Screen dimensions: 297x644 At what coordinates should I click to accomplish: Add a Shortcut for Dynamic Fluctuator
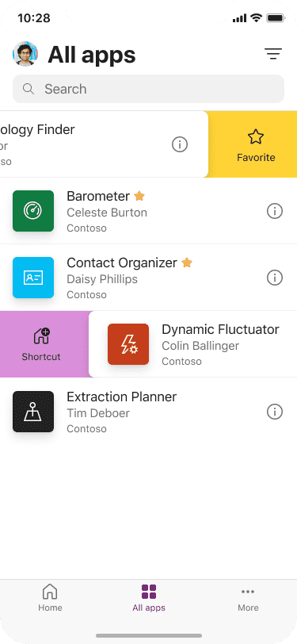41,344
